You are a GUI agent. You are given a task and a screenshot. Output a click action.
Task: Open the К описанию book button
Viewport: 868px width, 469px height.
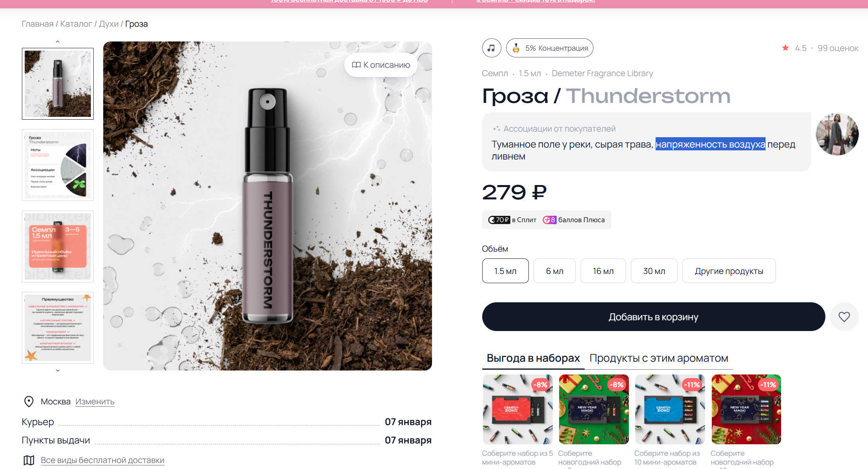tap(381, 65)
